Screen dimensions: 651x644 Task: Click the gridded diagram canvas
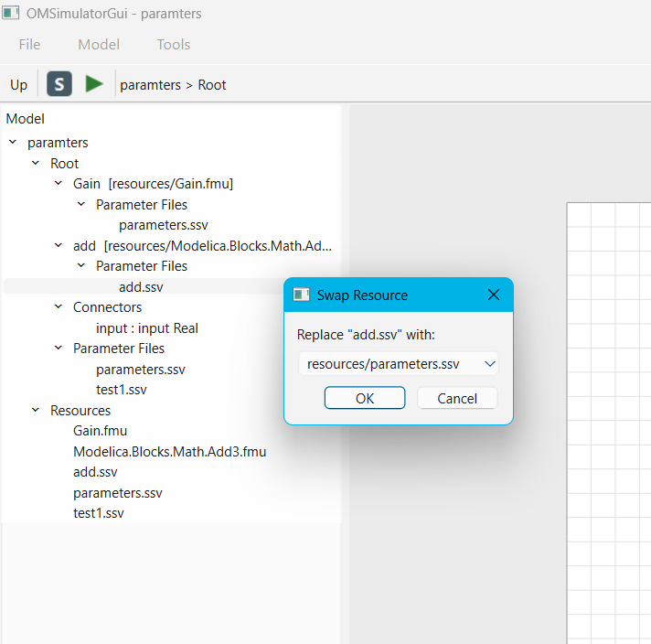609,423
